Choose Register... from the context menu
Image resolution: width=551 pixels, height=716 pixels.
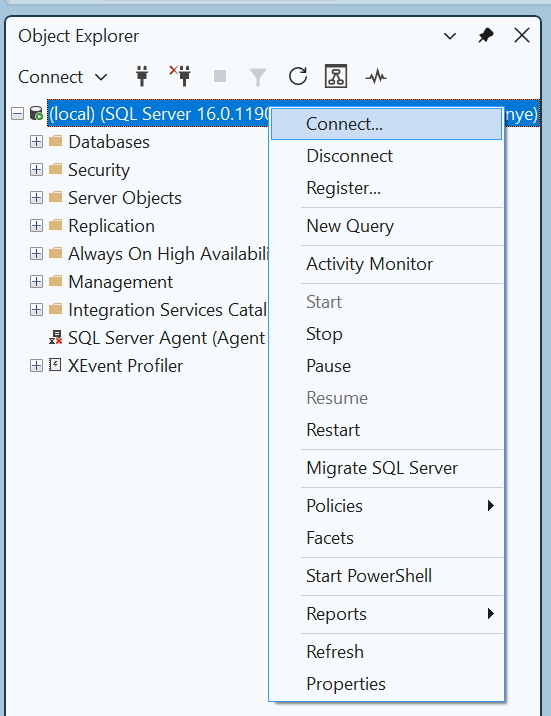387,188
